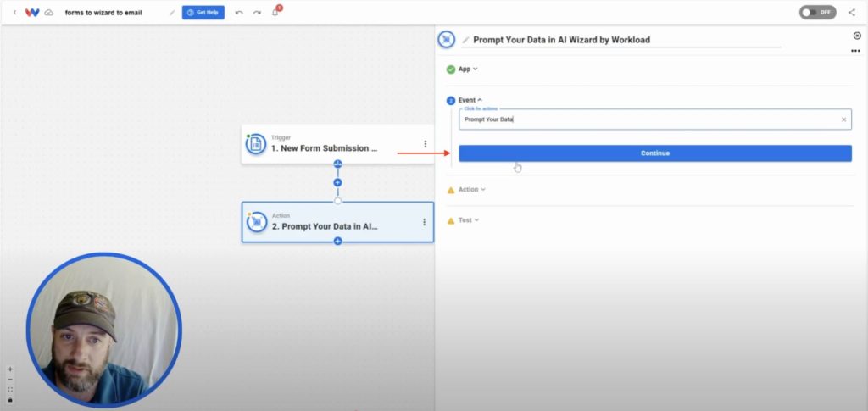Click the Test section warning icon
The height and width of the screenshot is (411, 868).
(451, 220)
